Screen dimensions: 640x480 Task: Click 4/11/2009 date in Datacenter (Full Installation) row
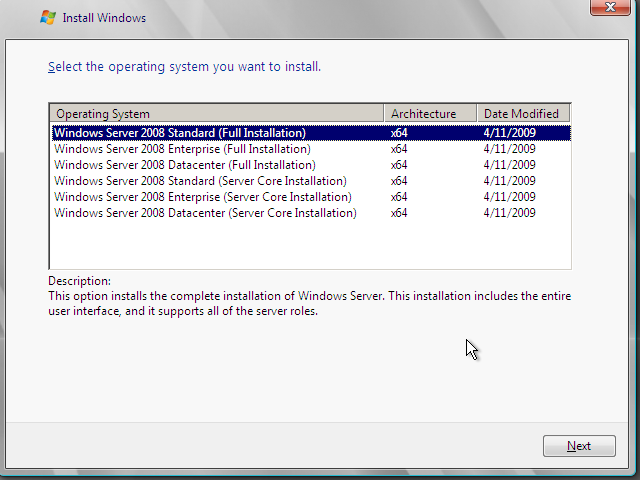click(x=509, y=165)
